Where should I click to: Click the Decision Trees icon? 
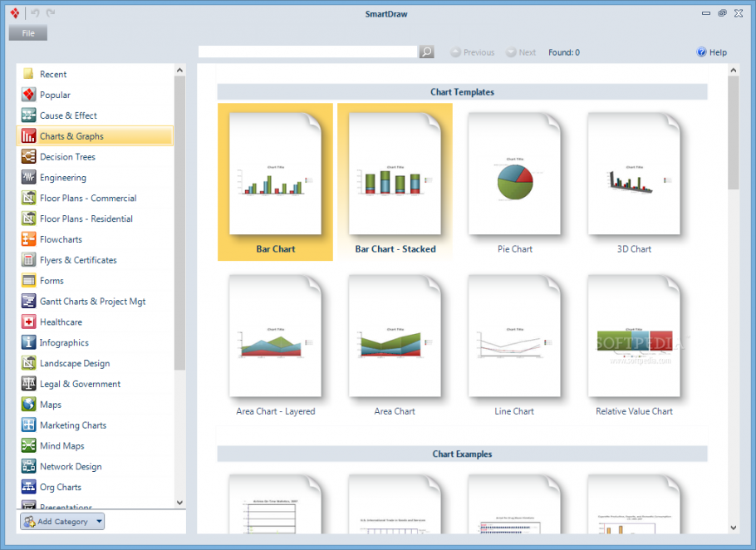28,157
